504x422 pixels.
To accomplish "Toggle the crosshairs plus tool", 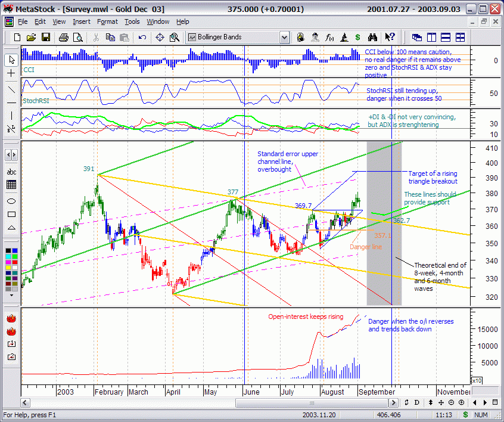I will click(x=11, y=73).
